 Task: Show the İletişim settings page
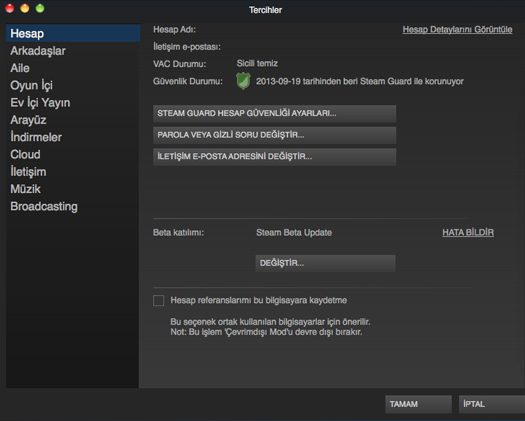pos(28,172)
